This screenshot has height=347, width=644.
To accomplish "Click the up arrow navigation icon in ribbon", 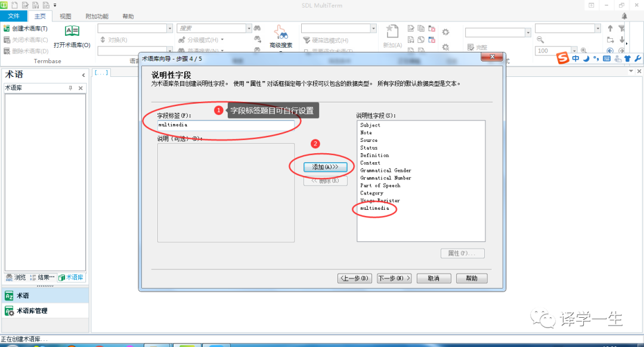I will [x=610, y=29].
